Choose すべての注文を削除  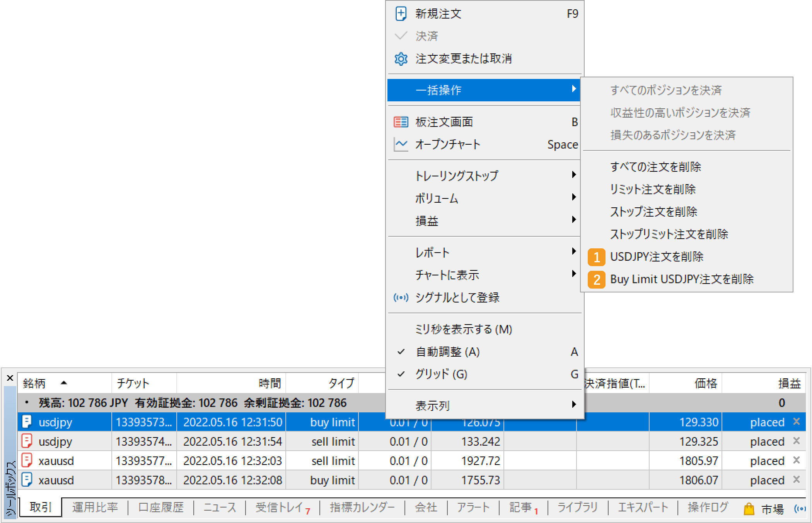687,167
